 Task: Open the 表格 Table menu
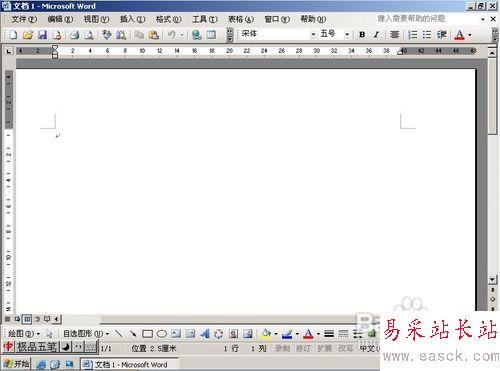[241, 19]
